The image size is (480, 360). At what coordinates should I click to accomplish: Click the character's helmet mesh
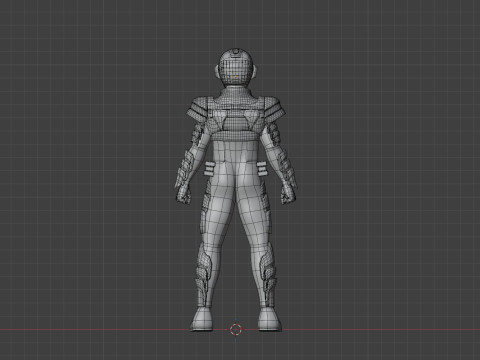coord(236,67)
